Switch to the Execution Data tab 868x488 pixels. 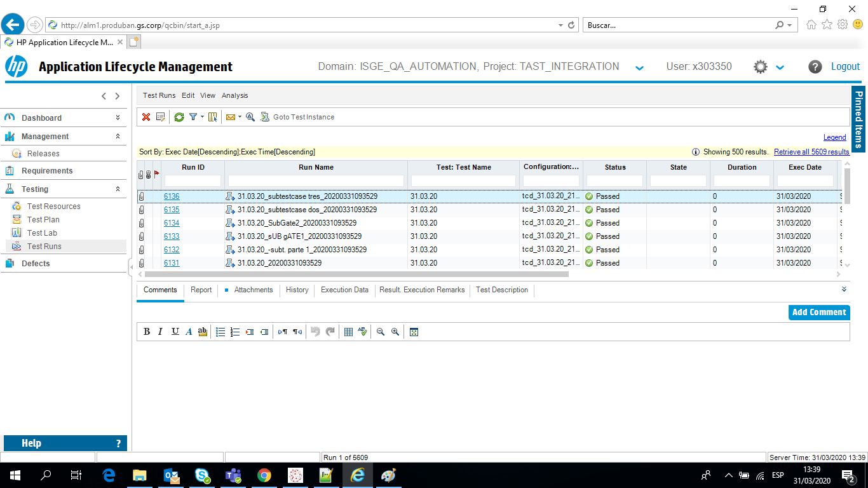[x=344, y=290]
